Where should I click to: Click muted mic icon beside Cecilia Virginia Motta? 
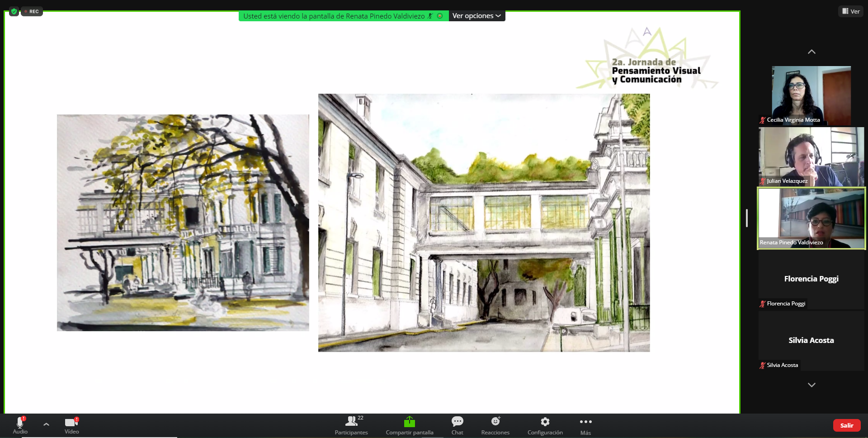[x=763, y=120]
